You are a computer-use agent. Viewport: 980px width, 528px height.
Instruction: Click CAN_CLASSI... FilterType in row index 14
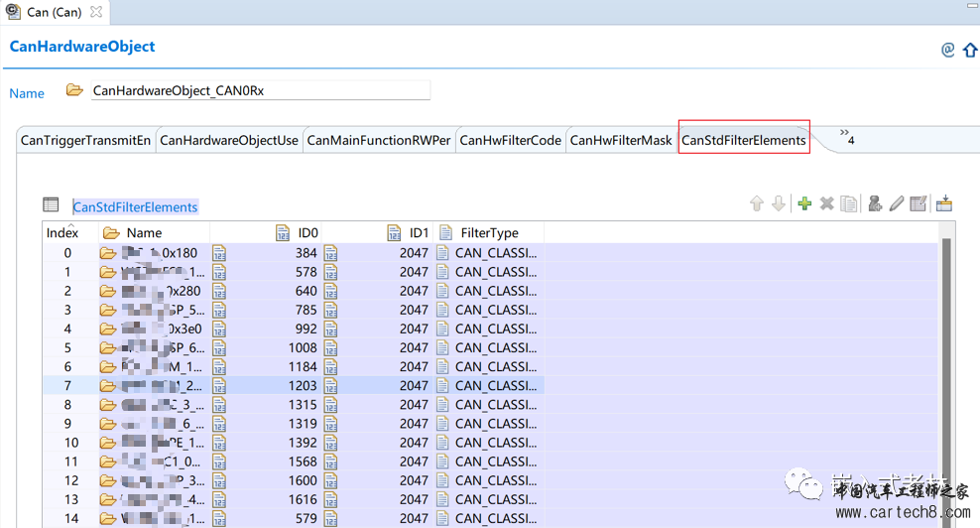click(496, 519)
